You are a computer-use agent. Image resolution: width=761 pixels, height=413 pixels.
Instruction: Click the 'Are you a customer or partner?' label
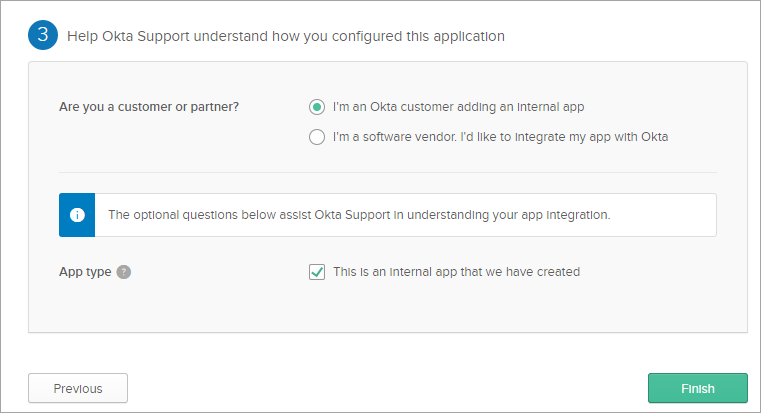(x=149, y=107)
